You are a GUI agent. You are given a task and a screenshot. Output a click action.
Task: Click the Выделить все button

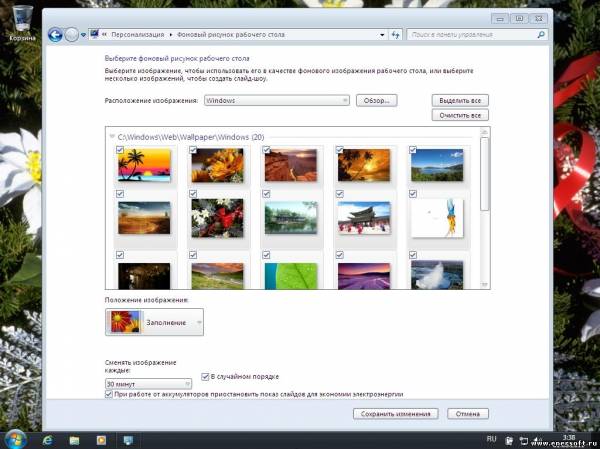click(460, 100)
